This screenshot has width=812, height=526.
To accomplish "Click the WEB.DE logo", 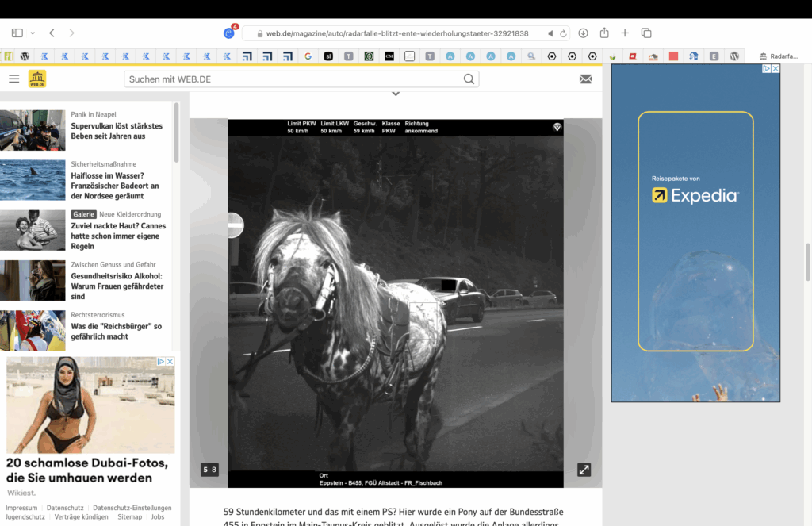I will [37, 79].
